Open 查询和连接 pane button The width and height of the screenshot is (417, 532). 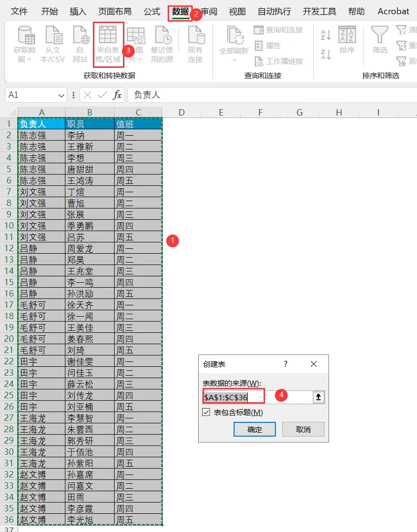[x=278, y=30]
